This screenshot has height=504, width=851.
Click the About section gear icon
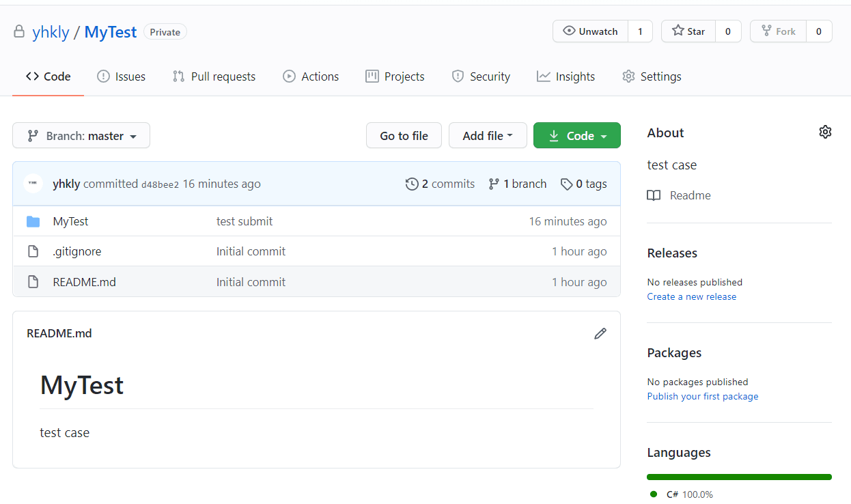(825, 132)
